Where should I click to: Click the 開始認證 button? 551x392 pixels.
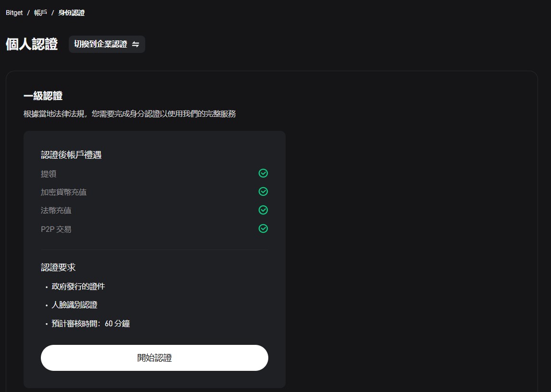click(x=154, y=357)
